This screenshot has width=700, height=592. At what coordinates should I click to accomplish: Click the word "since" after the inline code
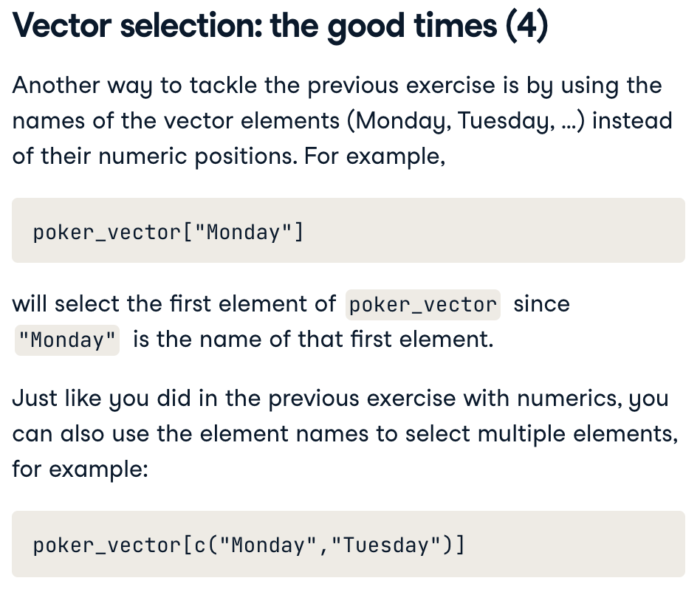(541, 304)
